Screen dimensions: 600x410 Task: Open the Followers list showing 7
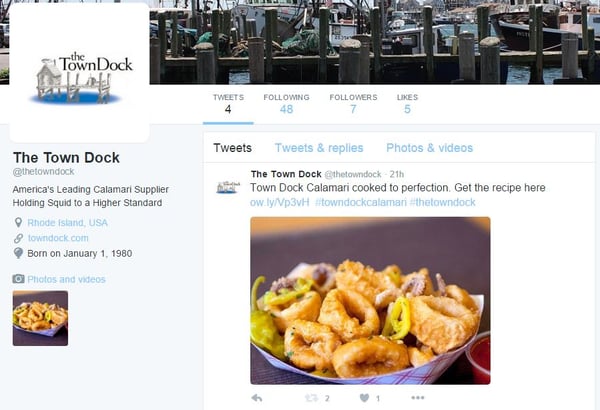coord(353,104)
